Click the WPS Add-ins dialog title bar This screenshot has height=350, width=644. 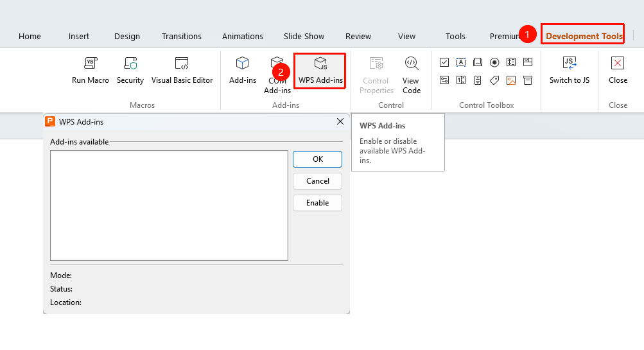pyautogui.click(x=196, y=121)
